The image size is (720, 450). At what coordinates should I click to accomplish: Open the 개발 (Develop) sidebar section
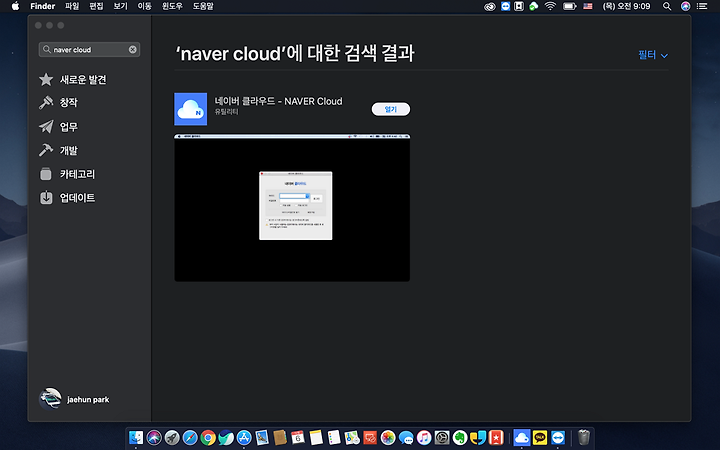pyautogui.click(x=58, y=150)
